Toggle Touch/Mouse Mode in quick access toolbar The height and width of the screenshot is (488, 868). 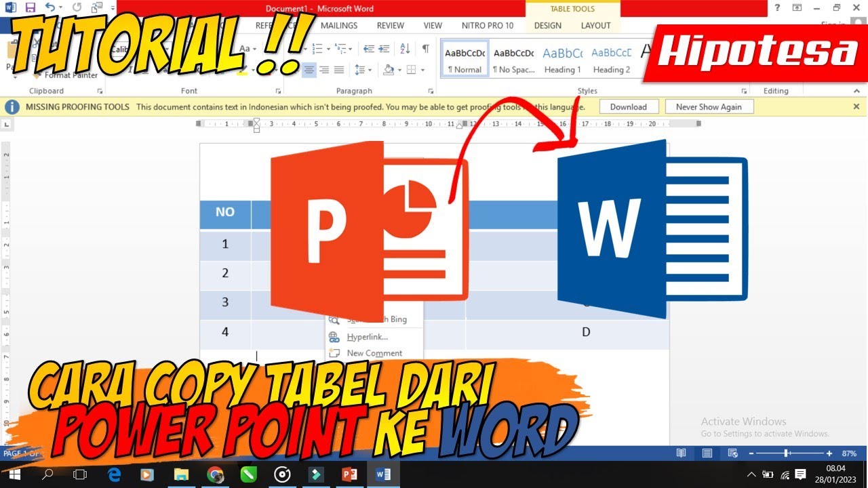97,8
